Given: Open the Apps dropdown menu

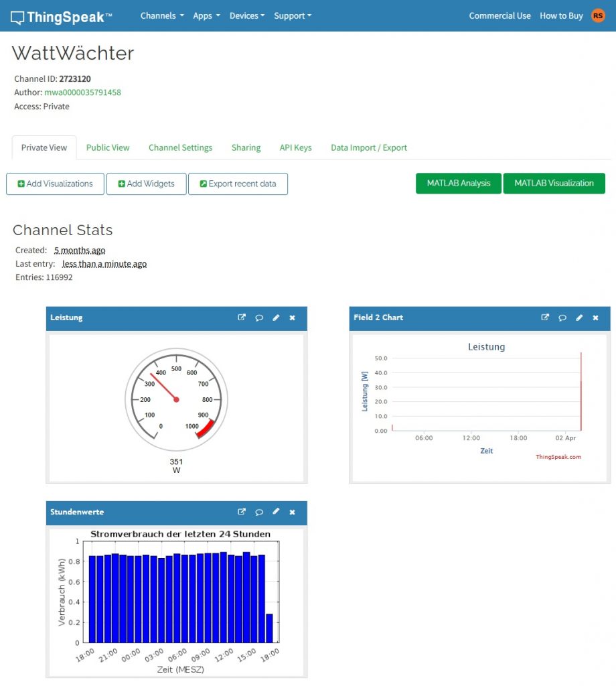Looking at the screenshot, I should [x=206, y=15].
